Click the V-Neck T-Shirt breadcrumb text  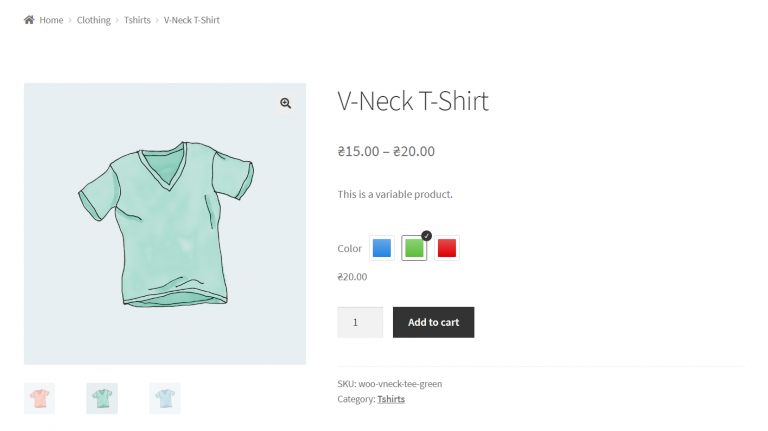point(192,20)
